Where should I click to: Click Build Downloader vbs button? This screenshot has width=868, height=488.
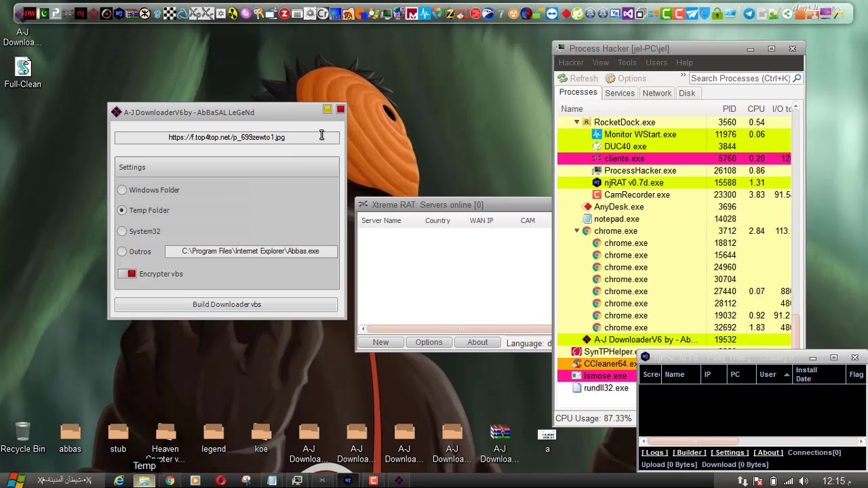[x=226, y=304]
